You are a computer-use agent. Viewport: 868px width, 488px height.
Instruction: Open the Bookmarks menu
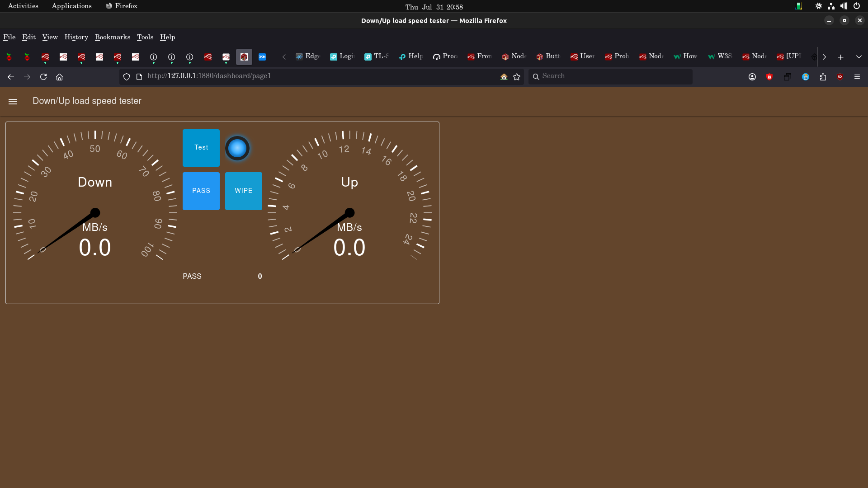point(112,37)
